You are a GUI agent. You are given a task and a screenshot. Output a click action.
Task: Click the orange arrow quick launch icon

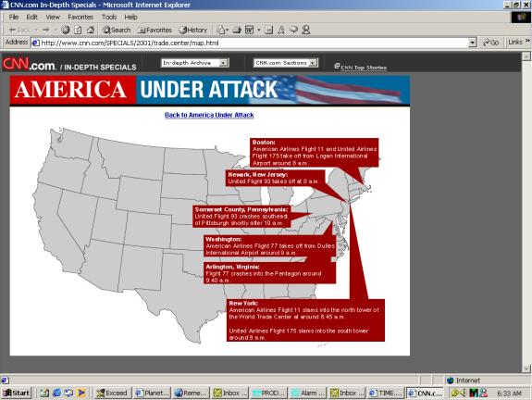tap(81, 393)
